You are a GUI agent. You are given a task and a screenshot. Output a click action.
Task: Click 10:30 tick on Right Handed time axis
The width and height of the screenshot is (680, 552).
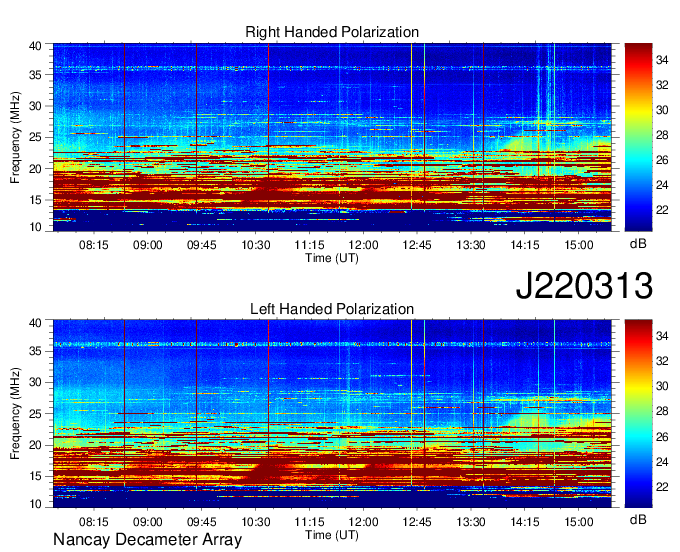click(x=255, y=245)
